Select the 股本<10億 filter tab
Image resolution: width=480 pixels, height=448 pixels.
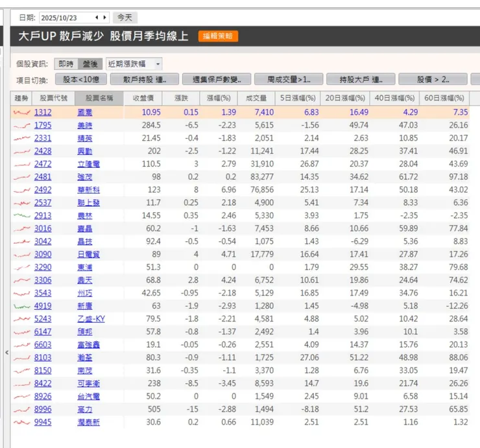coord(81,79)
